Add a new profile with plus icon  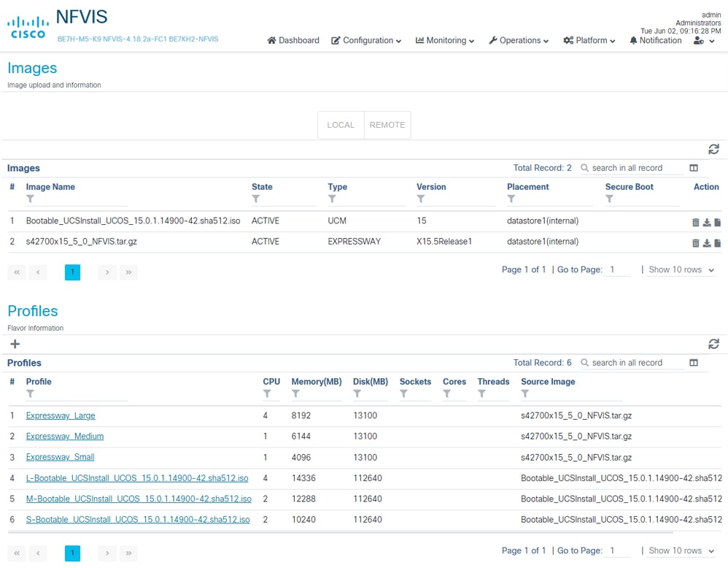pos(15,344)
